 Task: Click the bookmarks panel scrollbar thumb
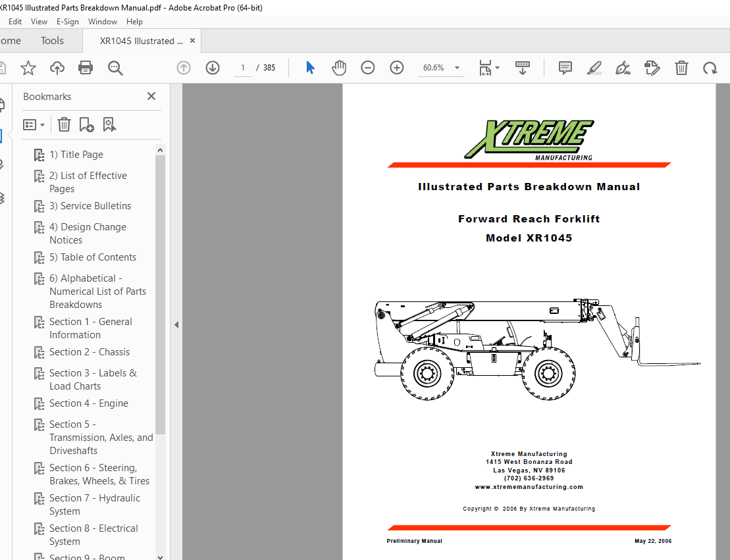click(160, 294)
